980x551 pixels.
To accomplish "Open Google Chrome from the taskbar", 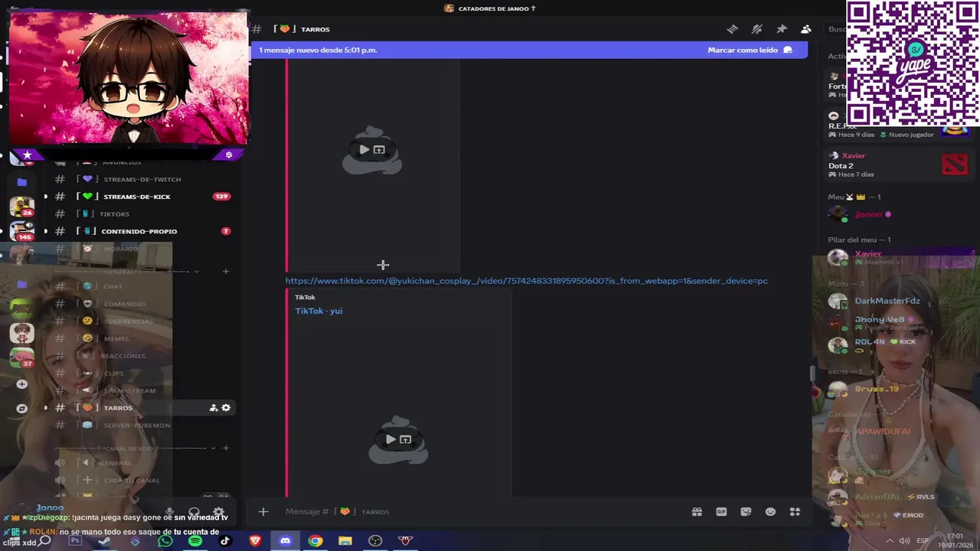I will tap(315, 541).
